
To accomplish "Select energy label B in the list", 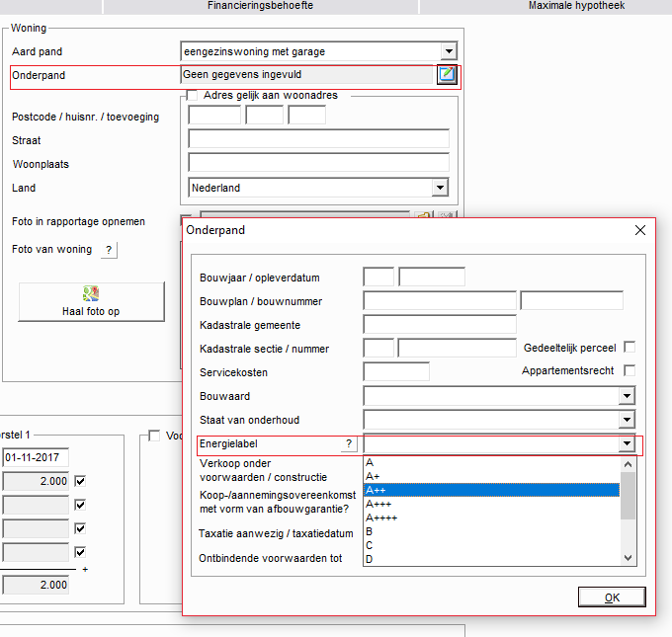I will tap(491, 531).
